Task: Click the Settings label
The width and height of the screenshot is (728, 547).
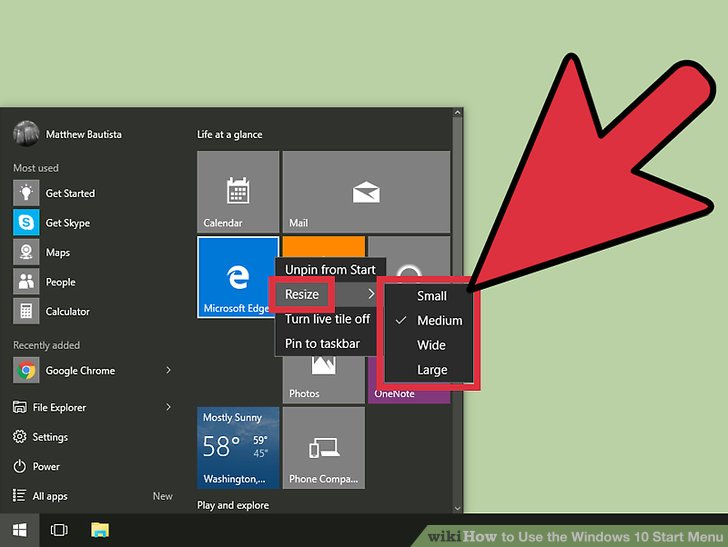Action: pyautogui.click(x=50, y=437)
